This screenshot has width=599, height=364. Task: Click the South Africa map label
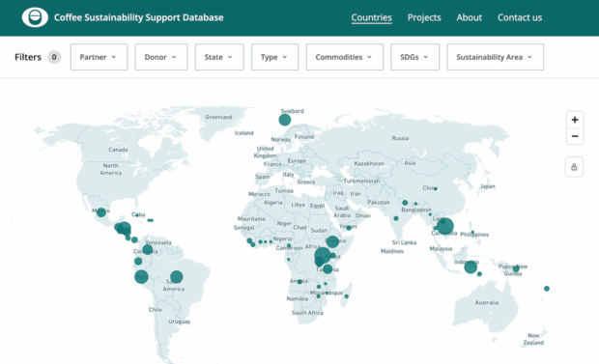tap(307, 313)
